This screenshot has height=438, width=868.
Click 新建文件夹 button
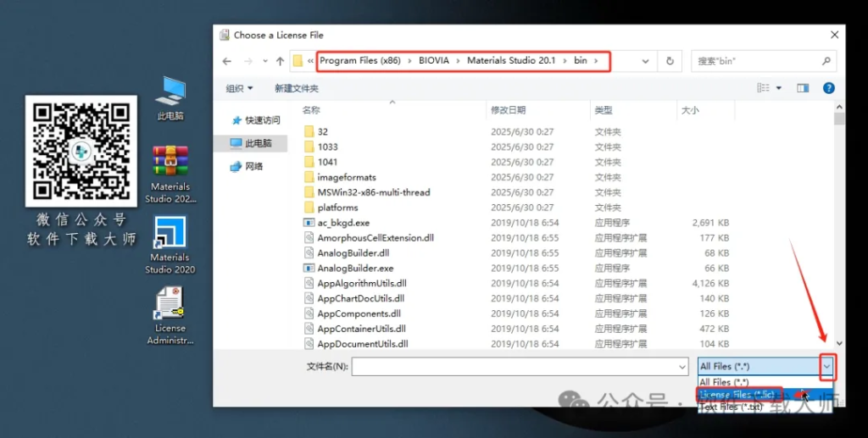pos(296,88)
